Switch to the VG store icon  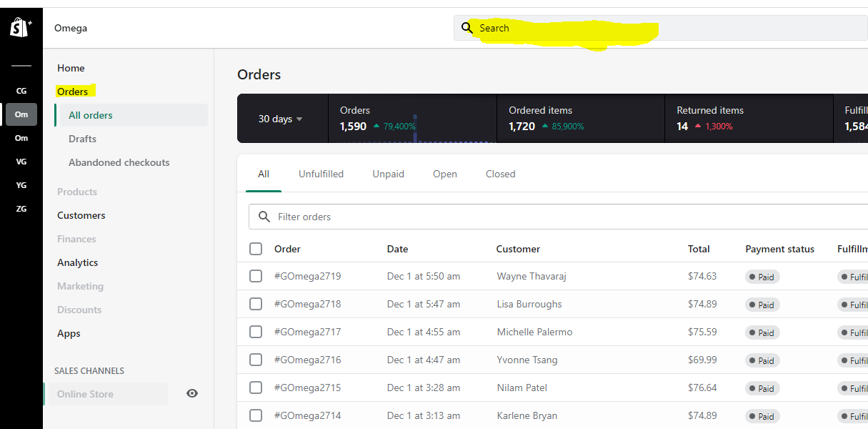point(21,162)
